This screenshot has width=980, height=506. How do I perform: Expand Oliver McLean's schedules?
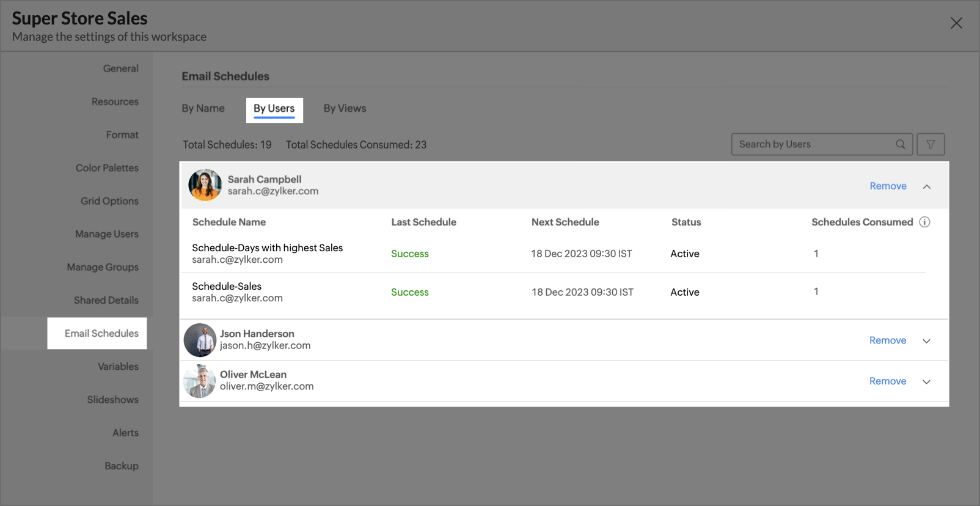[x=927, y=382]
